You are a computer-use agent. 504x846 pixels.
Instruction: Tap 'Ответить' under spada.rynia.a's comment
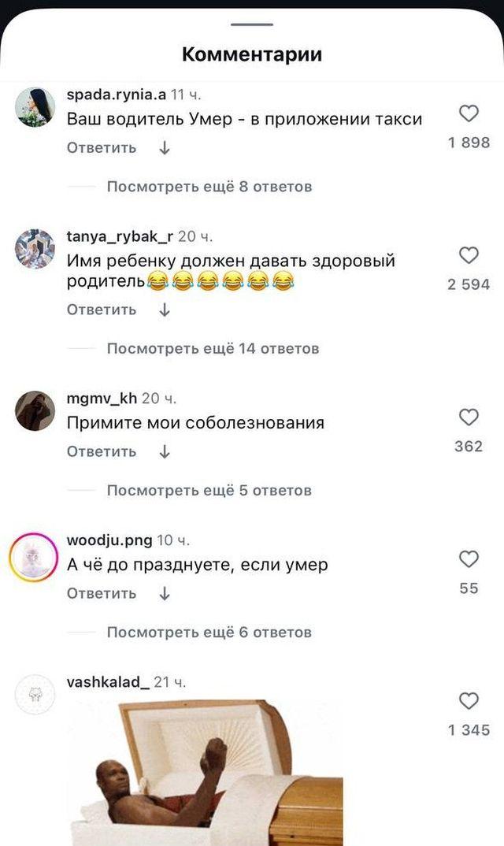click(x=102, y=148)
